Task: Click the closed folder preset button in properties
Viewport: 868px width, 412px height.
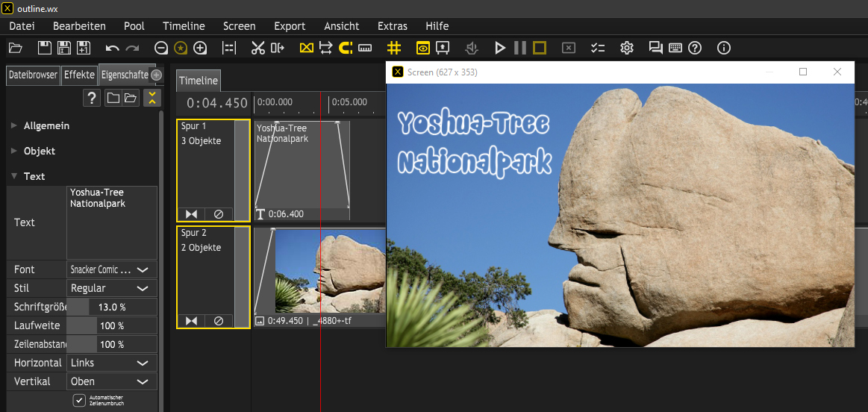Action: point(113,98)
